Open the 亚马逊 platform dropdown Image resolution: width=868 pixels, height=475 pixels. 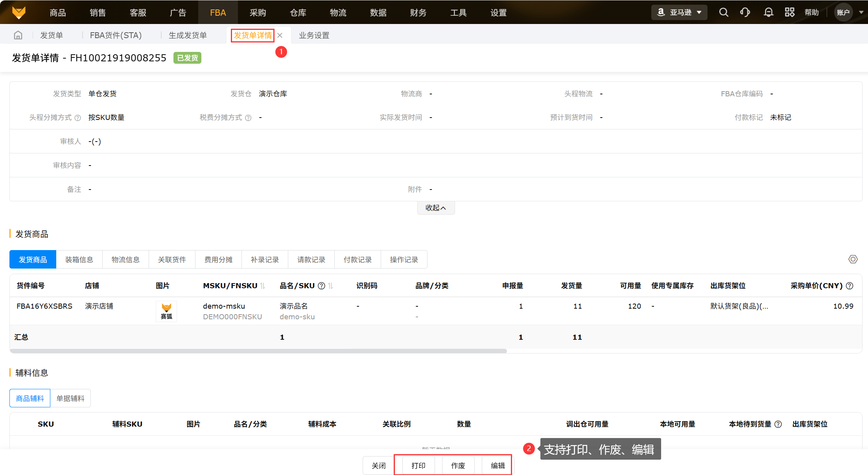679,13
